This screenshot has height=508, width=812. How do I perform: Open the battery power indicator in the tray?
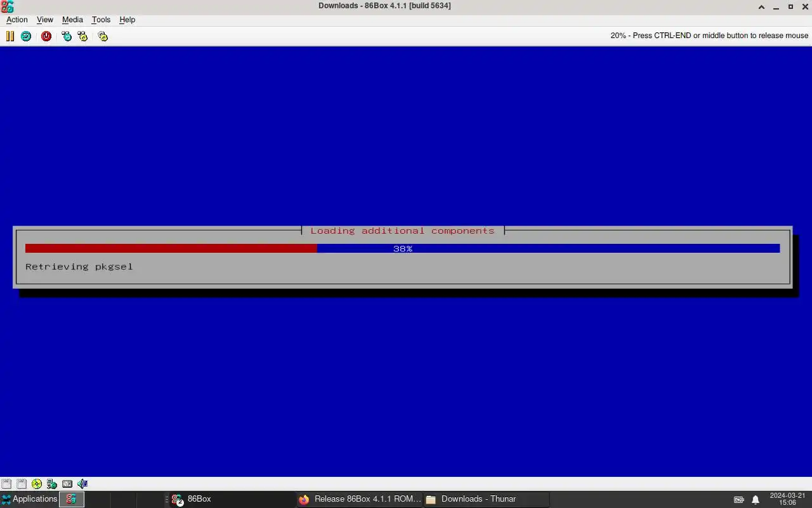[739, 500]
